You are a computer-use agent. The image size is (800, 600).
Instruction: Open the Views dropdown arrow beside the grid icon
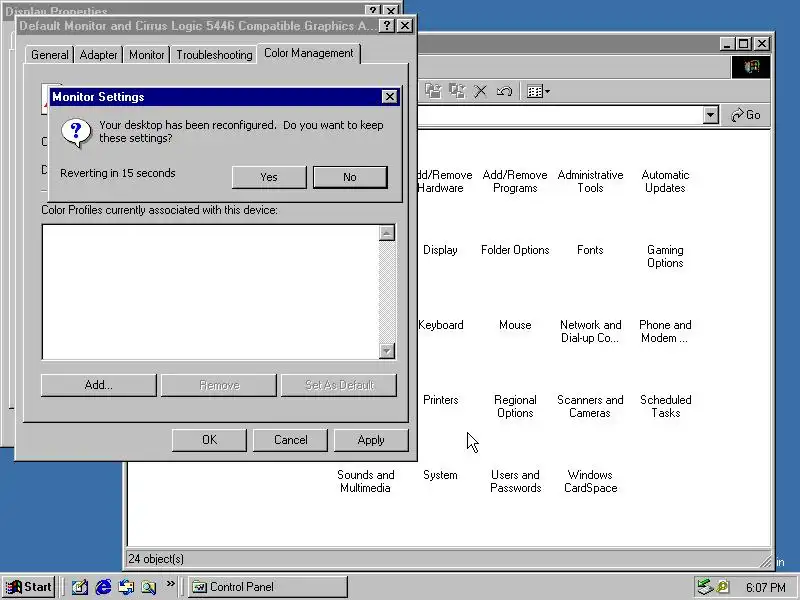coord(547,91)
